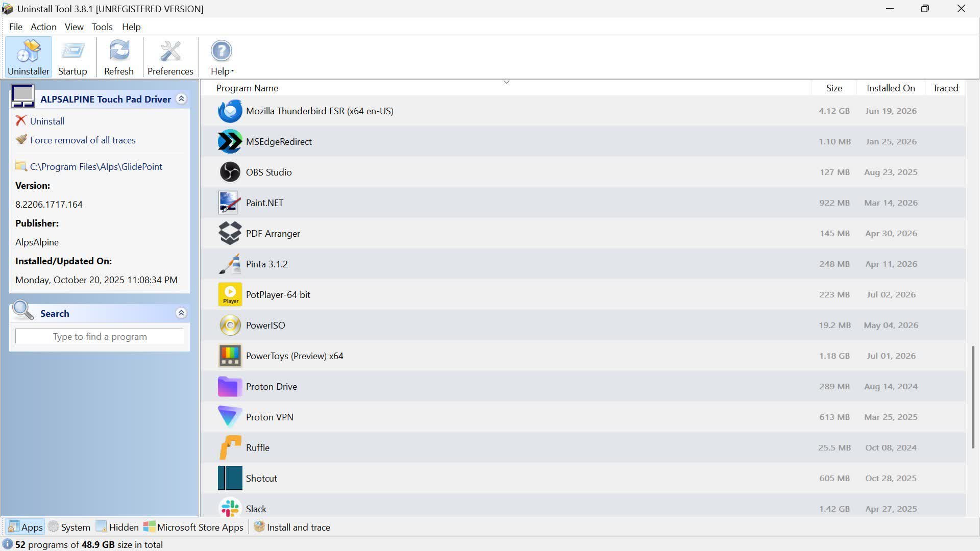Collapse the ALPSALPINE Touch Pad Driver panel
Viewport: 980px width, 551px height.
181,99
